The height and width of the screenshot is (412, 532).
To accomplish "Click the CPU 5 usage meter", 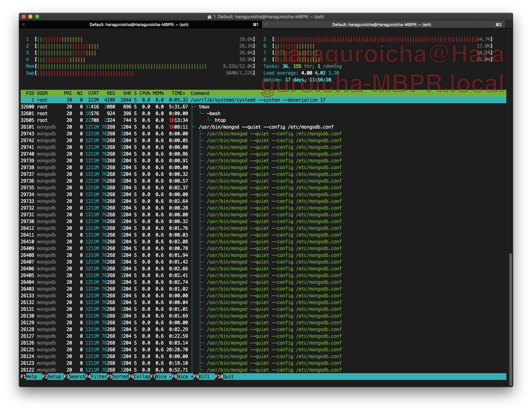I will pyautogui.click(x=378, y=39).
